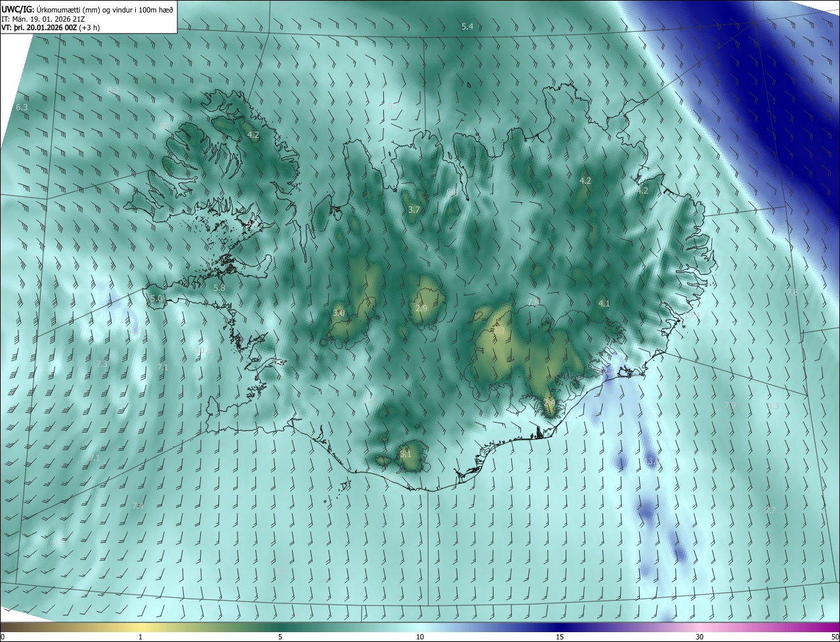Click the "6.3" value label on the map
This screenshot has height=642, width=840.
point(22,107)
